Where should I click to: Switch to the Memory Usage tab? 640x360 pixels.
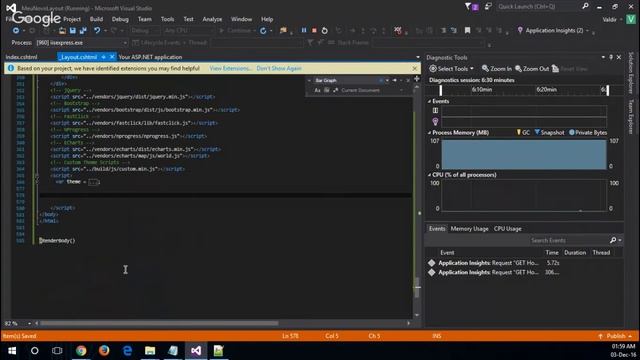point(469,229)
